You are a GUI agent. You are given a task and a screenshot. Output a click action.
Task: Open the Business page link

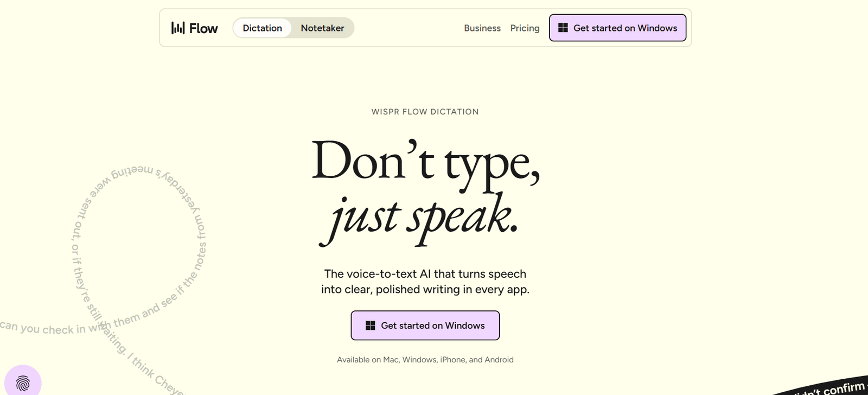482,28
